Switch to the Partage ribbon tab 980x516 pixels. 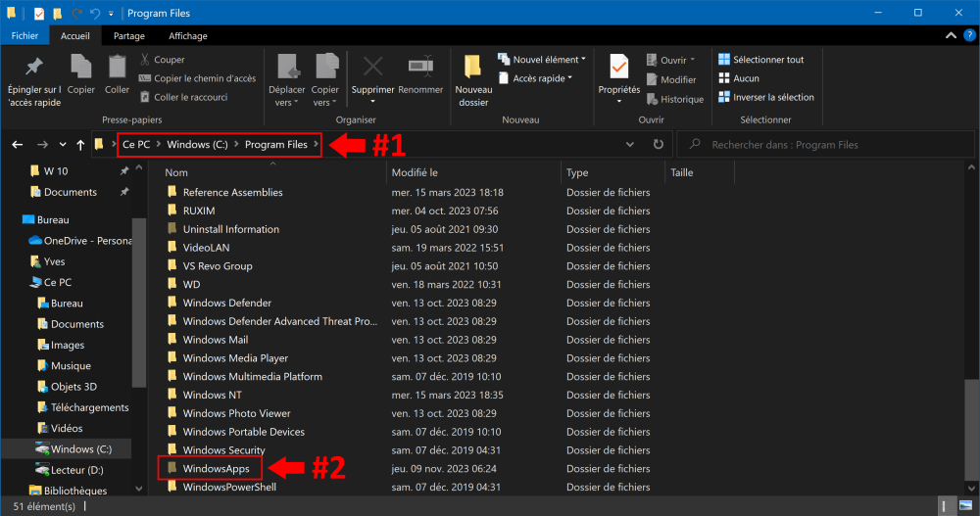pos(129,35)
